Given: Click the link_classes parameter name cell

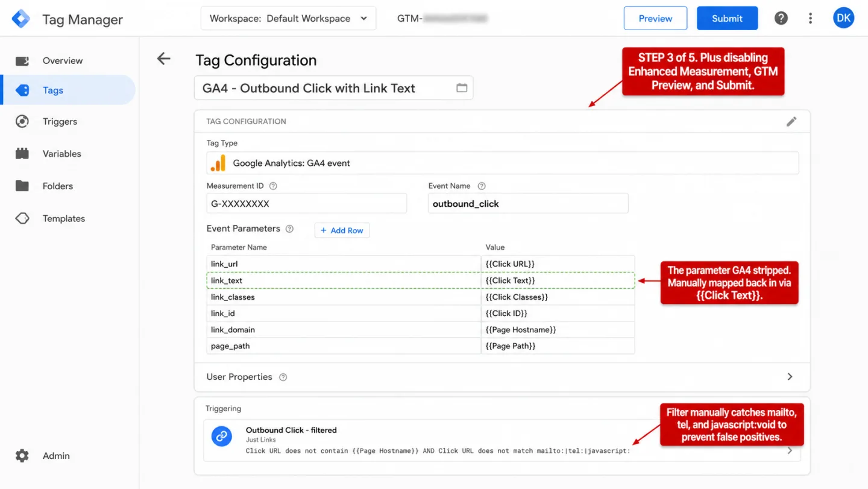Looking at the screenshot, I should click(x=344, y=297).
